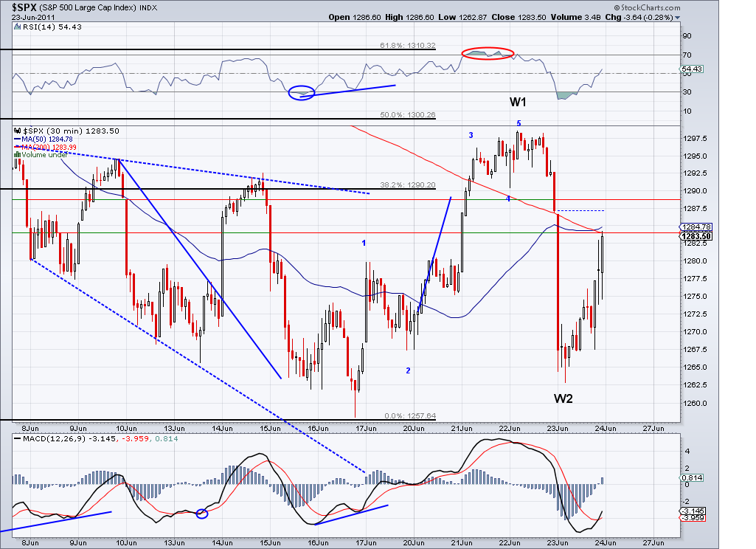Click the 38.2%: 1290.20 Fibonacci label

[407, 184]
